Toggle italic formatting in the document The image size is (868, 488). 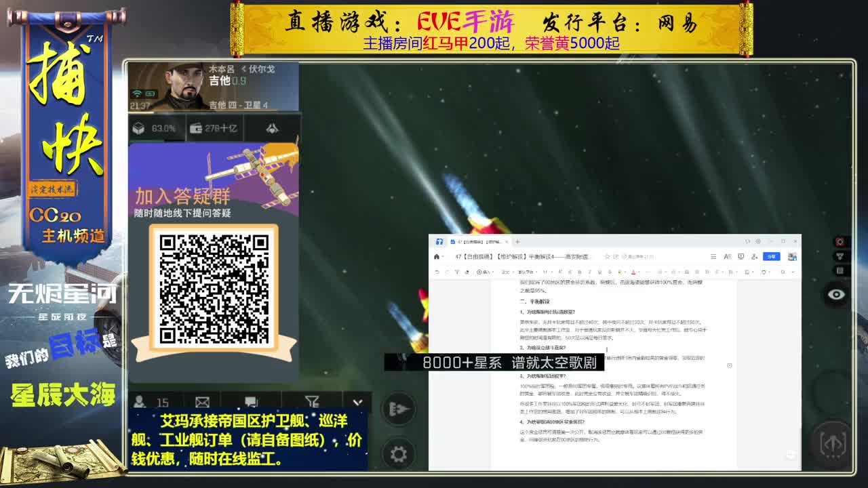pos(589,272)
